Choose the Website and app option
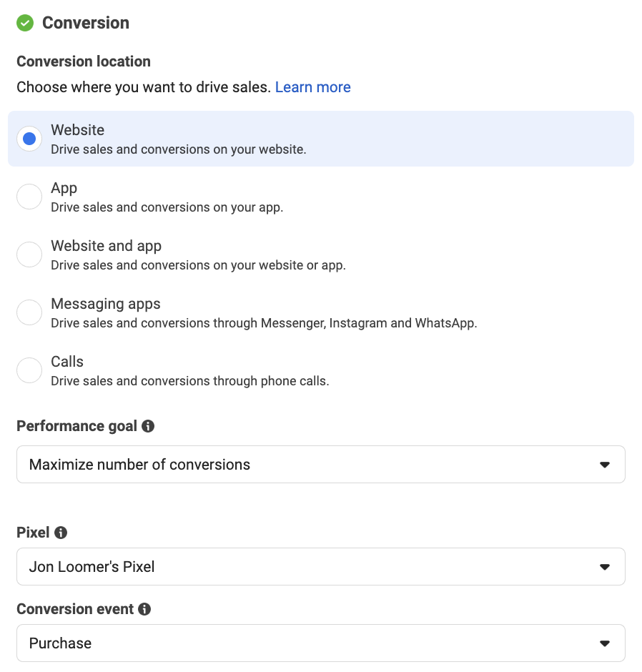The width and height of the screenshot is (642, 672). 29,255
